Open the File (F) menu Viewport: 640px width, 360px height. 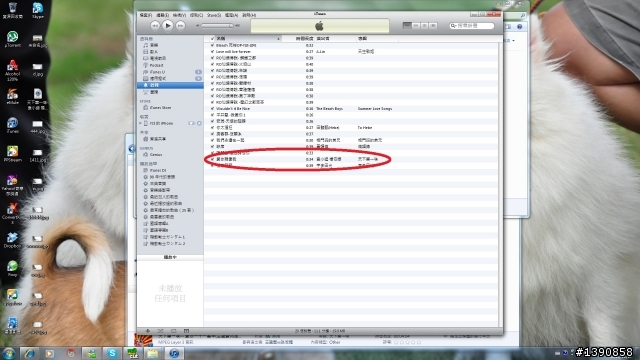(145, 15)
